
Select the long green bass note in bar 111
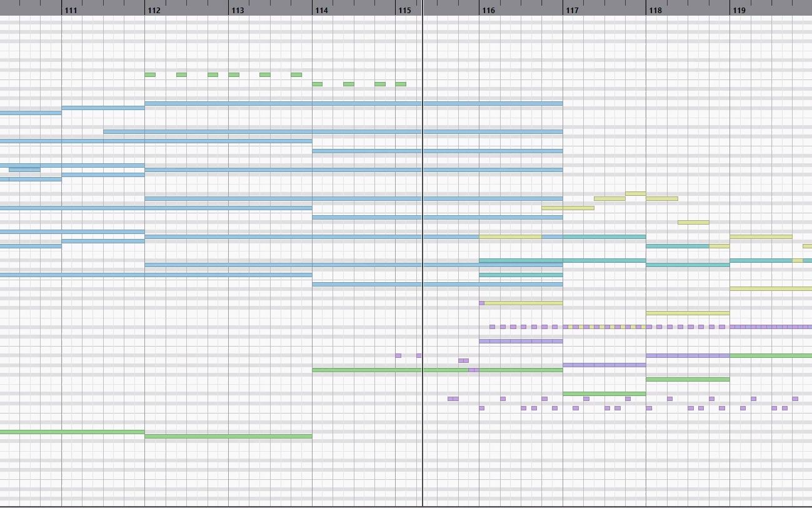[x=72, y=432]
